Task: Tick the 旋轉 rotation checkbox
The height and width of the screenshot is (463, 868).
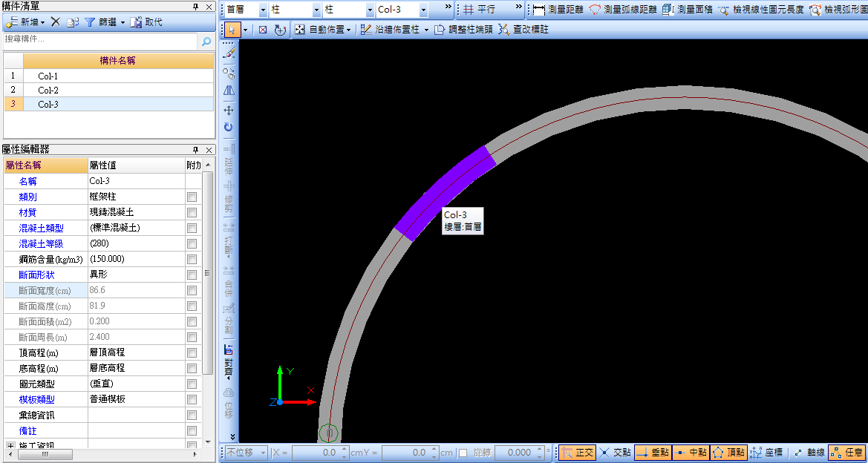Action: point(463,453)
